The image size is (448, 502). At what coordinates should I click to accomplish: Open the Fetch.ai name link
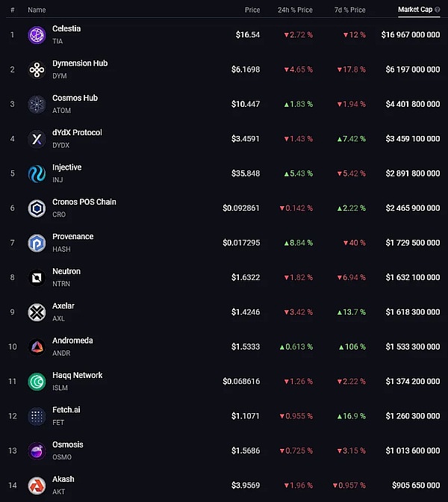click(x=65, y=410)
